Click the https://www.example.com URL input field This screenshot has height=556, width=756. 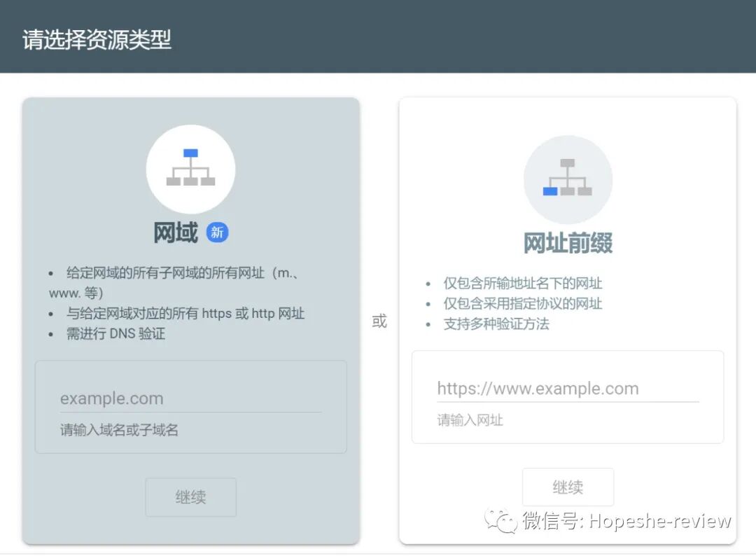point(568,388)
